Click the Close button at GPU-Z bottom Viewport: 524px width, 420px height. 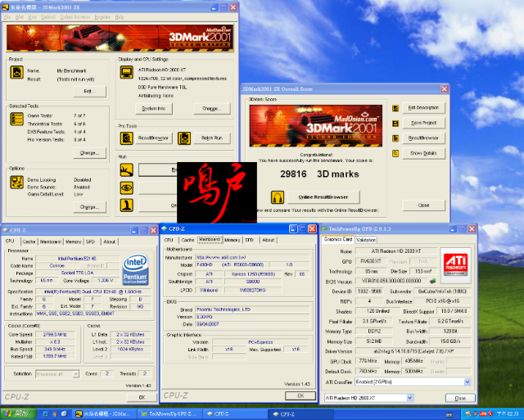[x=460, y=398]
